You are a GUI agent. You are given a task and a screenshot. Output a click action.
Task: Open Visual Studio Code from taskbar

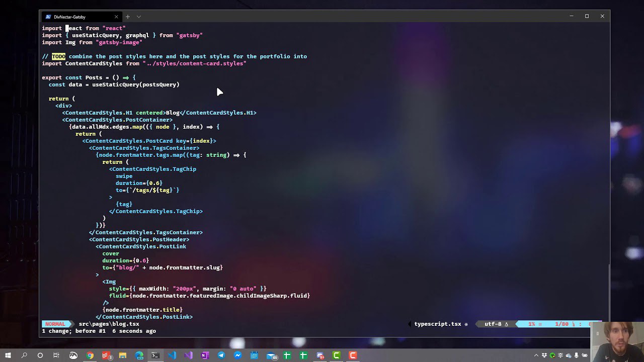pos(172,355)
